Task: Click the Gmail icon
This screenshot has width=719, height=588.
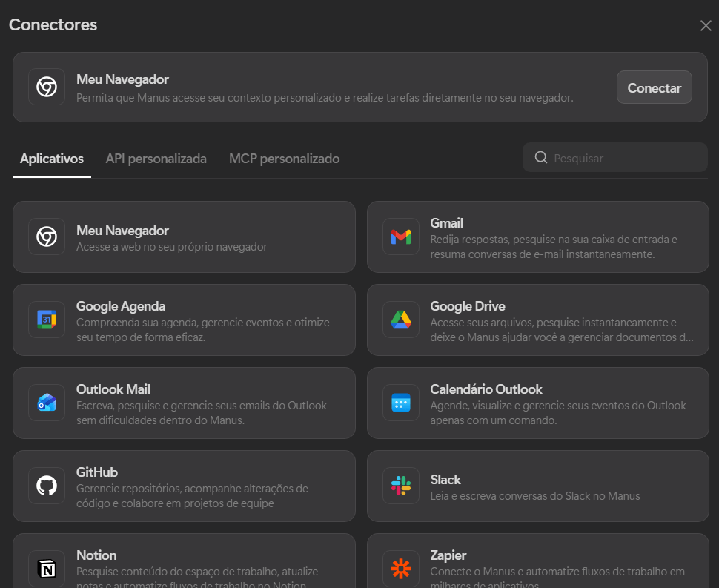Action: (401, 237)
